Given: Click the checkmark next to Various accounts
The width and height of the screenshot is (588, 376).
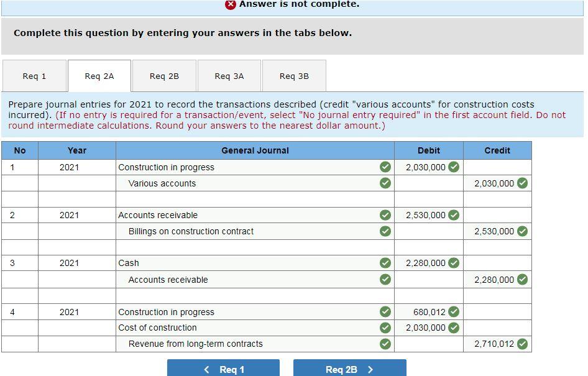Looking at the screenshot, I should (385, 183).
